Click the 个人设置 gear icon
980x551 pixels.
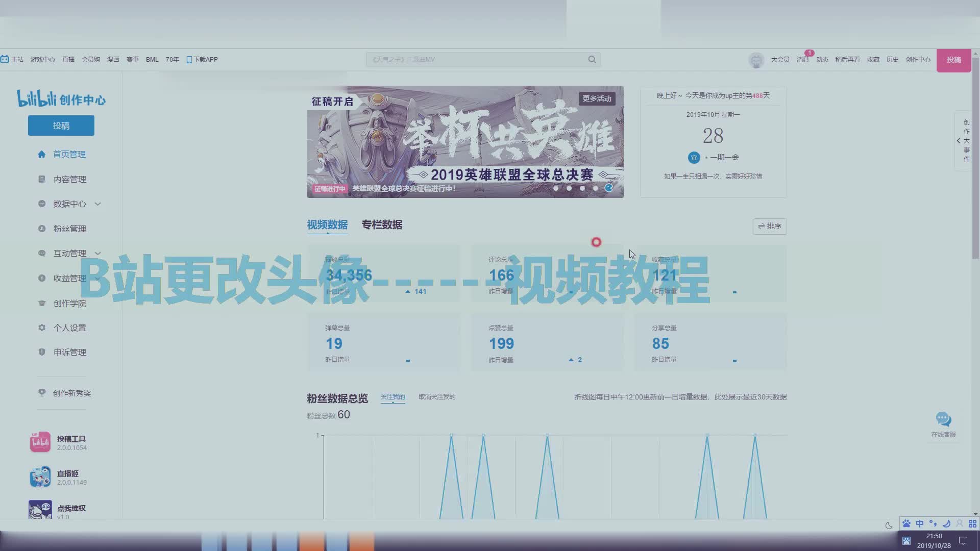coord(42,328)
